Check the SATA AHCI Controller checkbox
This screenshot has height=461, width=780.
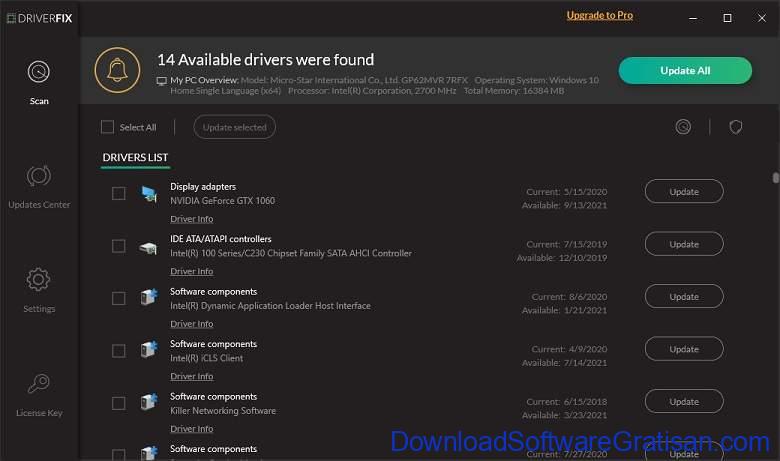pos(118,246)
